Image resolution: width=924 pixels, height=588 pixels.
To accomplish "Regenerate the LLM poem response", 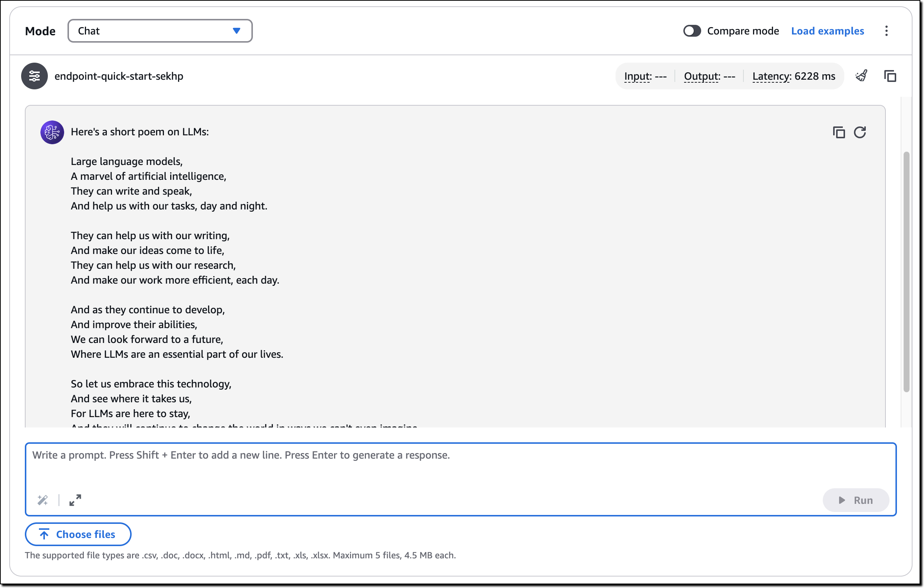I will pyautogui.click(x=861, y=132).
